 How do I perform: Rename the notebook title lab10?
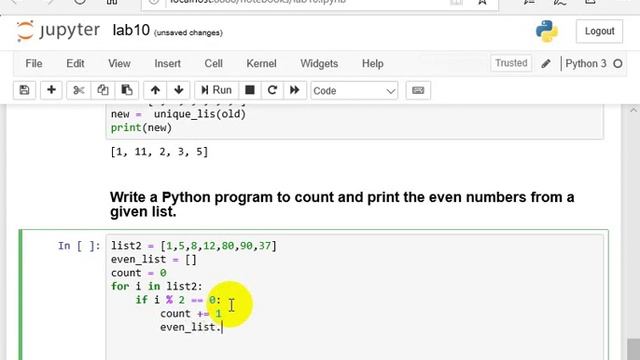tap(131, 30)
